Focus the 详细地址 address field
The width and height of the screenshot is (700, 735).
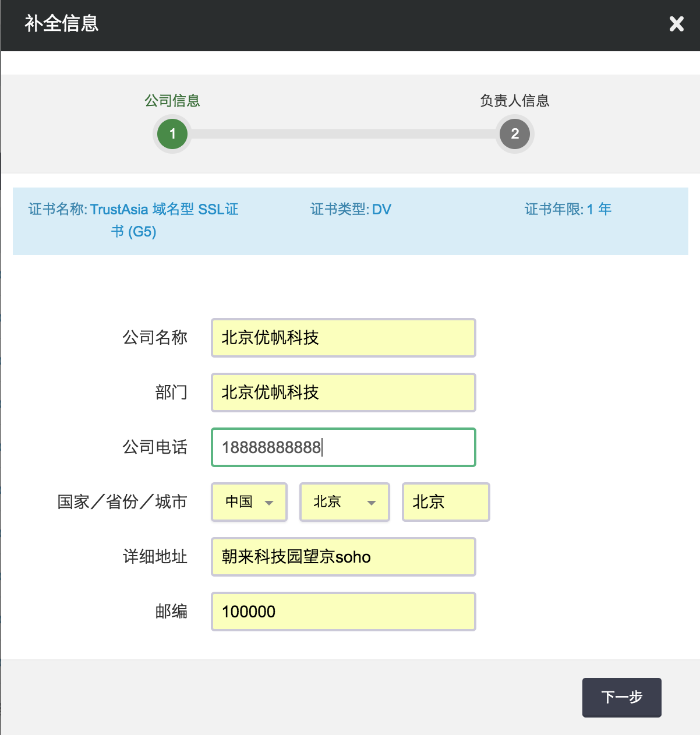pos(343,557)
